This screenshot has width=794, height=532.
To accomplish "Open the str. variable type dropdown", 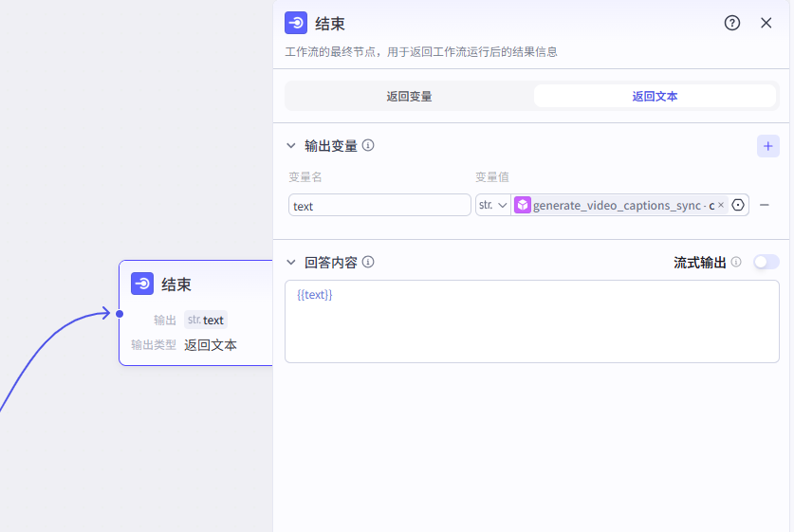I will click(x=493, y=205).
